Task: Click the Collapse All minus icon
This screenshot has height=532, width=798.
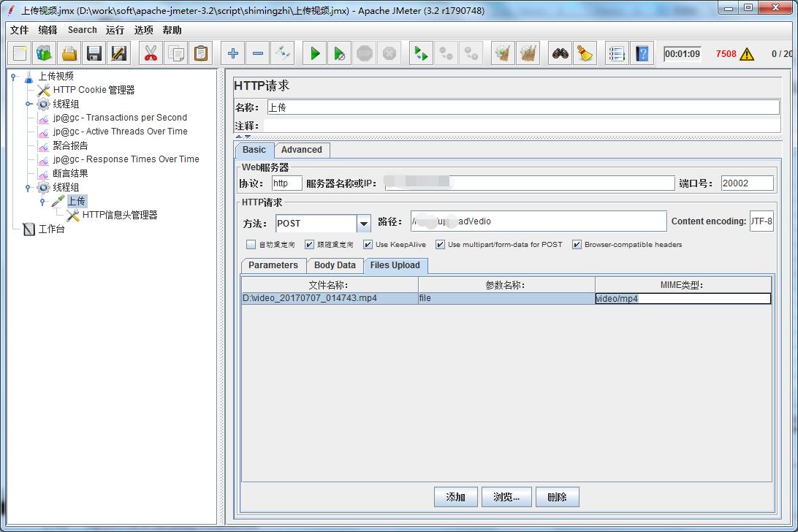Action: (x=258, y=53)
